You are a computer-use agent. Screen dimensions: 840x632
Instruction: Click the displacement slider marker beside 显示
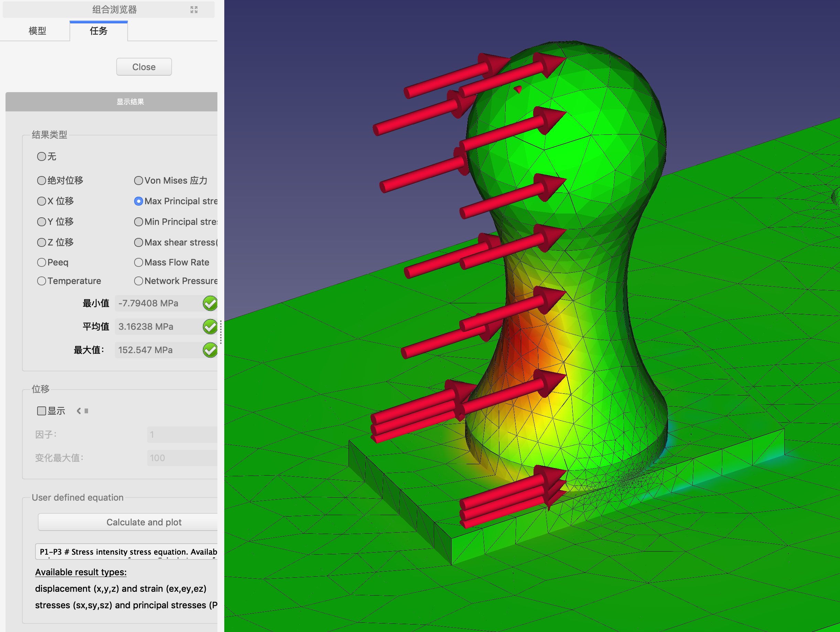point(86,411)
